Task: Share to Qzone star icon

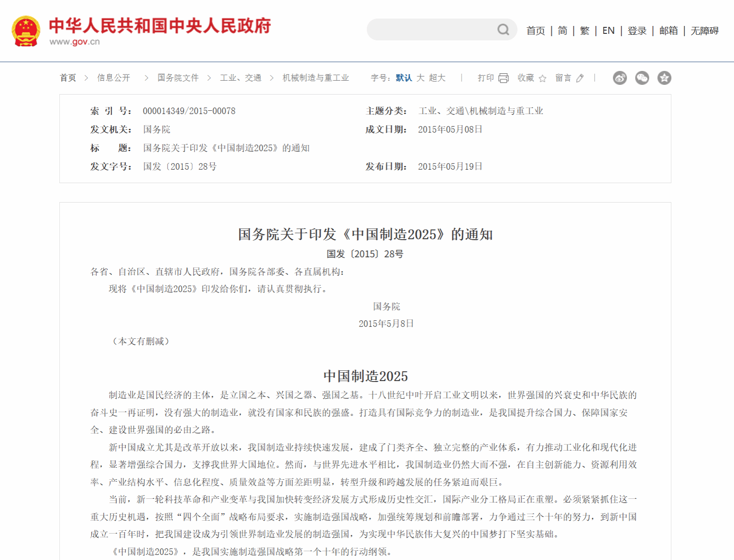Action: click(664, 78)
